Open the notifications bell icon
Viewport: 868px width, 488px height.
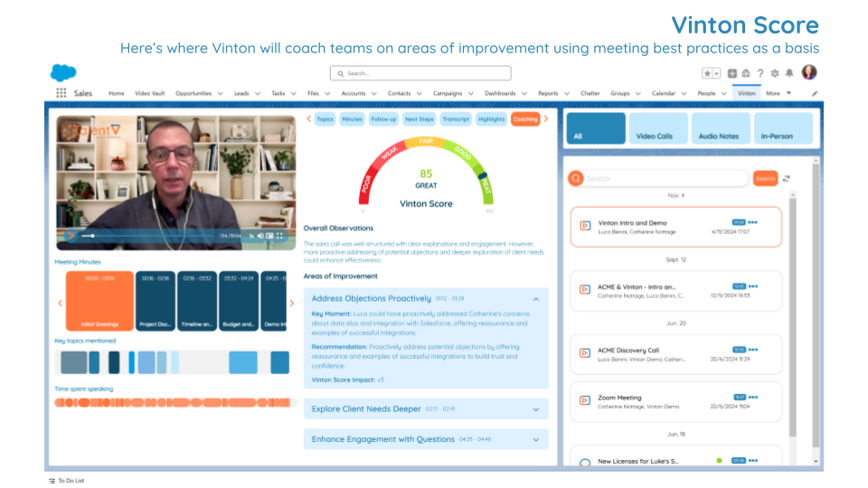pos(789,73)
